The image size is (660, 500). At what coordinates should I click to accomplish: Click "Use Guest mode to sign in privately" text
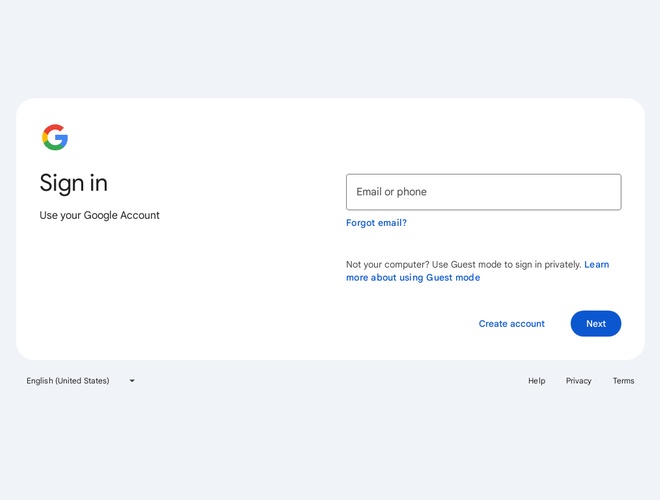(506, 265)
